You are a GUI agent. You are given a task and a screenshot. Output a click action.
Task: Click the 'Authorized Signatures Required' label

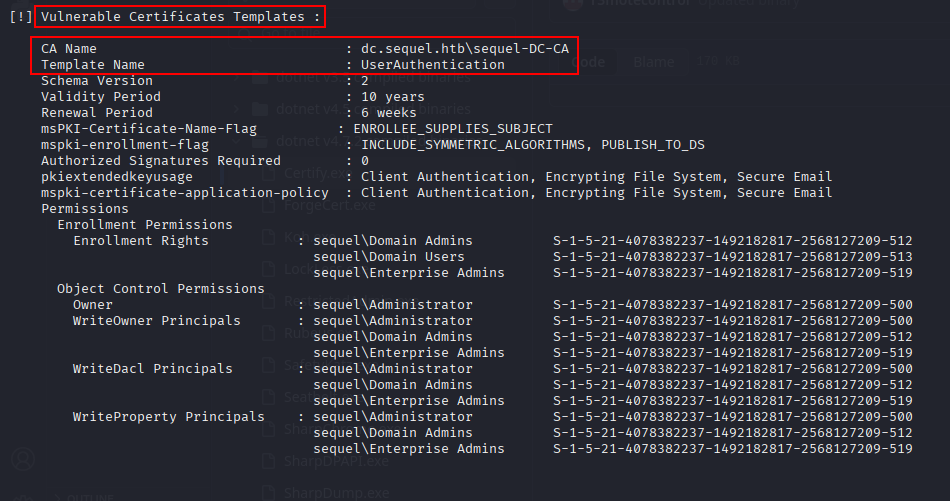pos(161,161)
